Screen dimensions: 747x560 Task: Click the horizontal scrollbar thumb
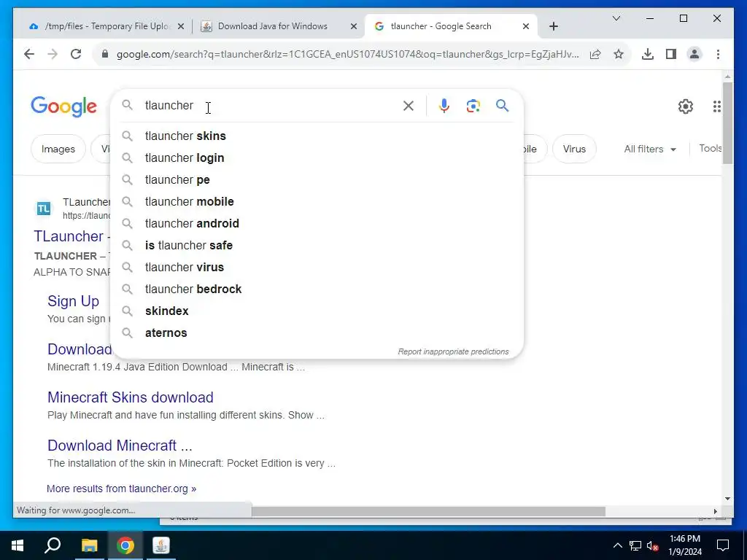click(x=427, y=511)
